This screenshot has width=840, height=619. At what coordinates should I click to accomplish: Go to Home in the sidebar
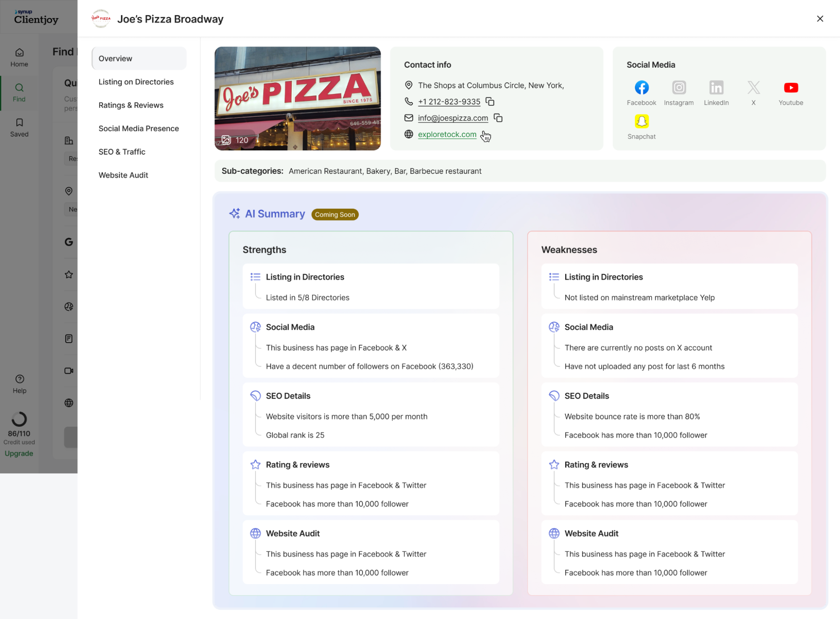coord(19,58)
